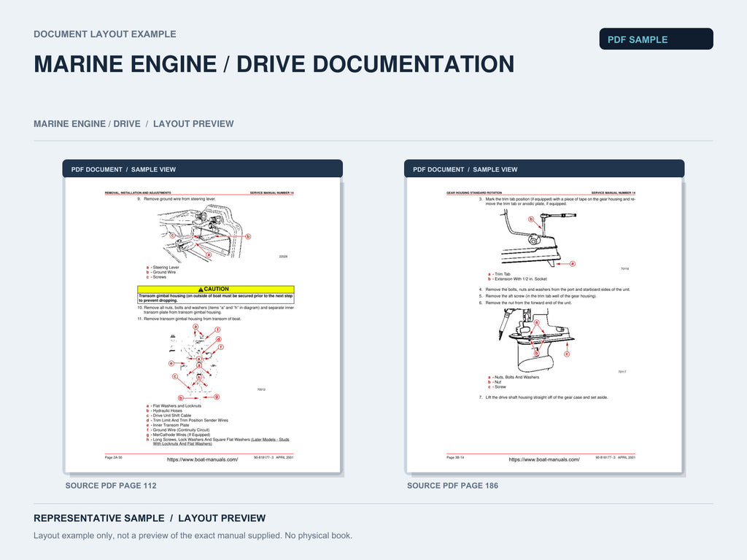Click '90-818177--3 APRIL 2001' on page 112
Screen dimensions: 747x560
click(274, 457)
